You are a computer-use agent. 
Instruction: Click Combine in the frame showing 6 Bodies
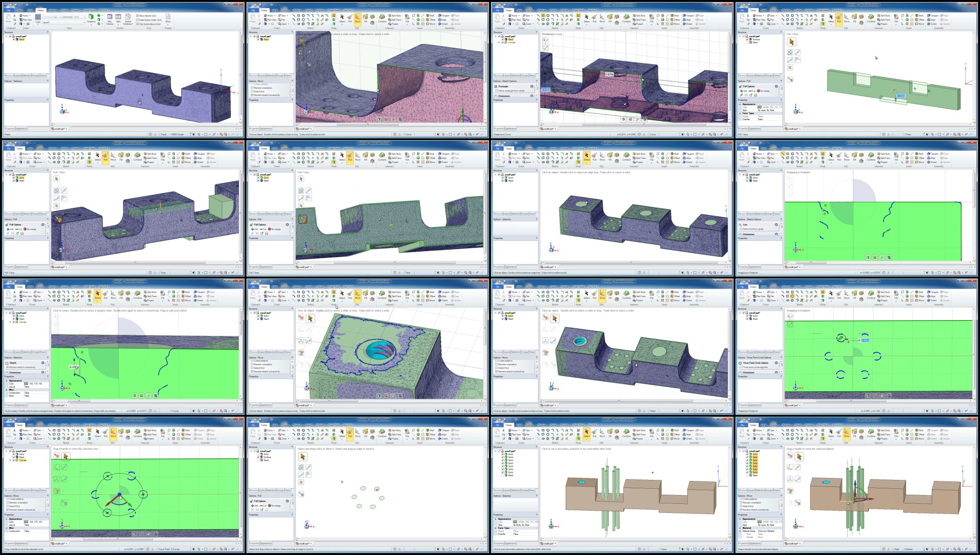click(x=871, y=433)
